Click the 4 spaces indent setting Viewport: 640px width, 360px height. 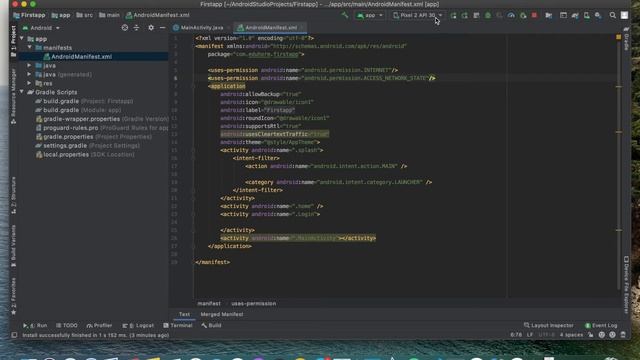(x=571, y=335)
